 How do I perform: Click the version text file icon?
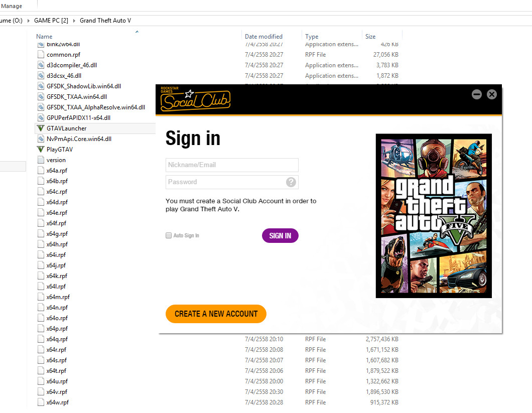pyautogui.click(x=41, y=160)
